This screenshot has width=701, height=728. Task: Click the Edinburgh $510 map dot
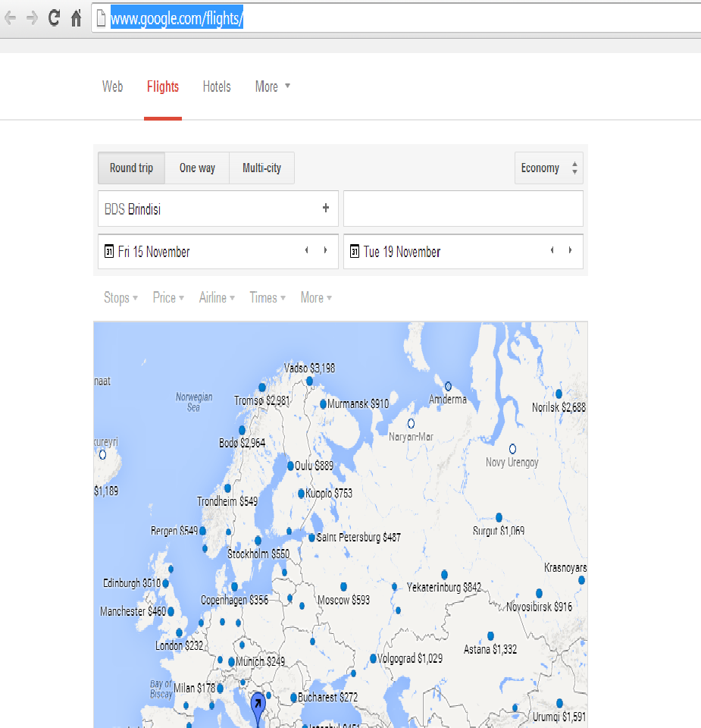166,583
